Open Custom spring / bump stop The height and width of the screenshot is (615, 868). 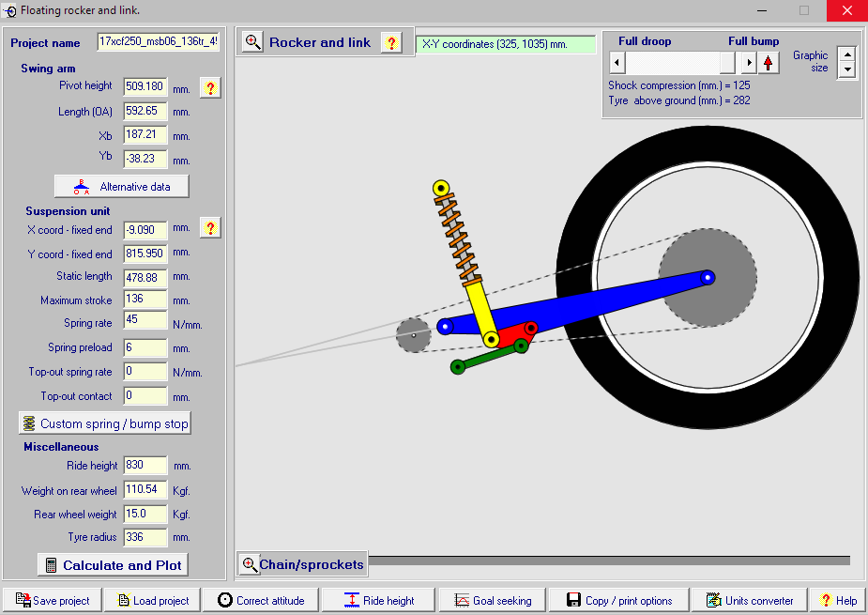click(x=105, y=423)
